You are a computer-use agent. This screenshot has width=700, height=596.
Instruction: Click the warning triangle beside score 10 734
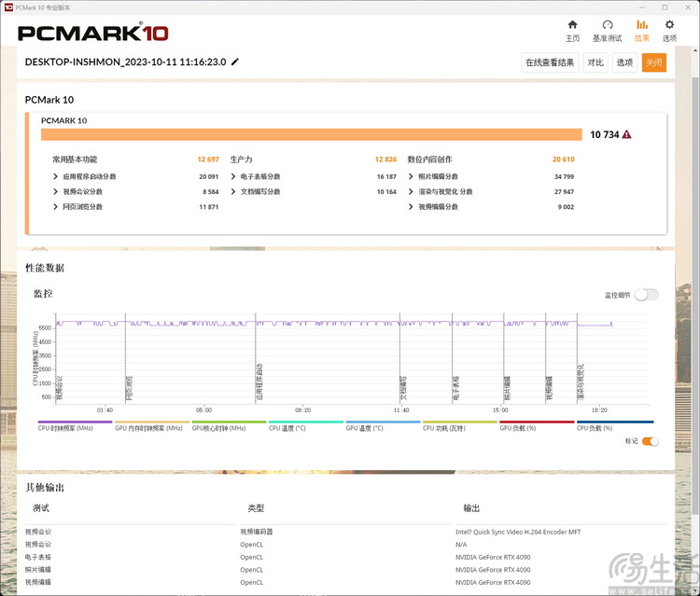(627, 134)
